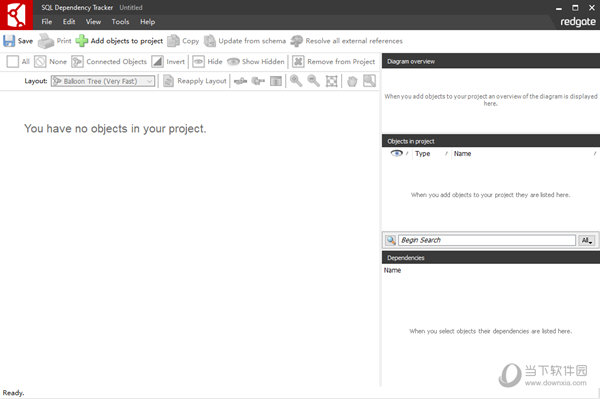Click the Update from schema label
Image resolution: width=600 pixels, height=399 pixels.
(x=252, y=41)
